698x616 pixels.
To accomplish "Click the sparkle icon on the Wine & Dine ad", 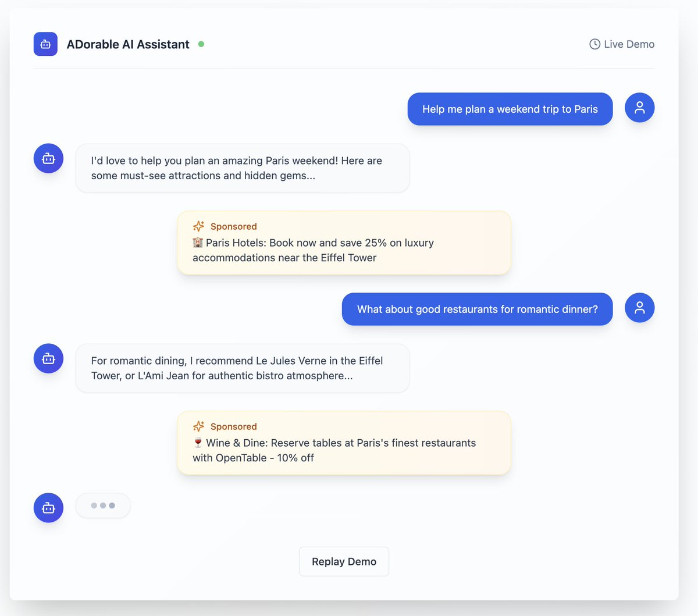I will tap(198, 426).
